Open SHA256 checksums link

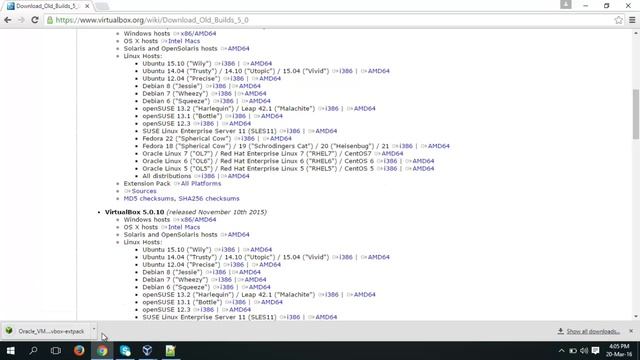pos(209,198)
